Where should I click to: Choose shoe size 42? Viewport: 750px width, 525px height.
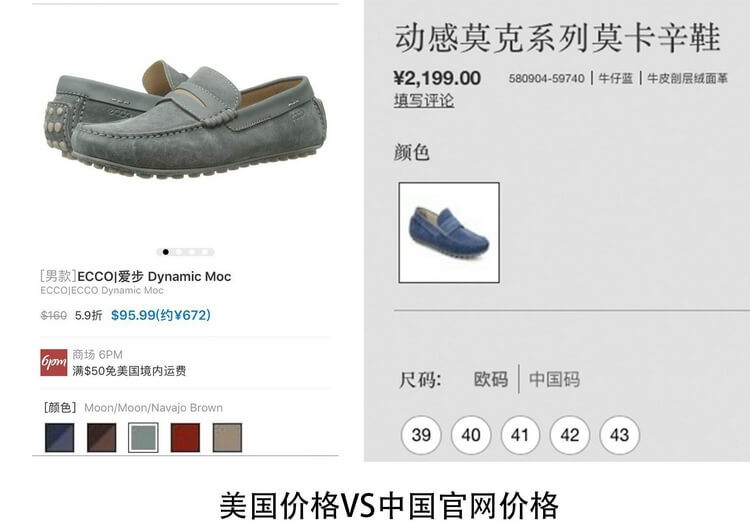point(570,435)
